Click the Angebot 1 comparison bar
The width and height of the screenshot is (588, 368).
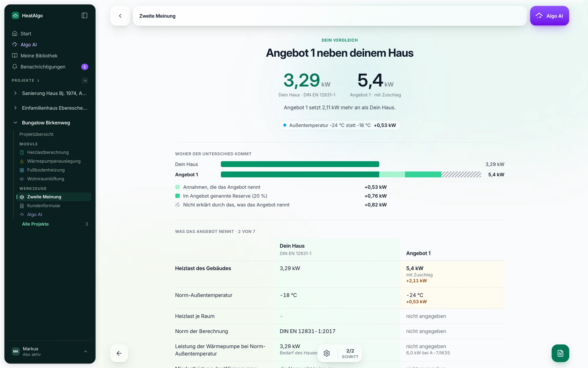tap(351, 174)
